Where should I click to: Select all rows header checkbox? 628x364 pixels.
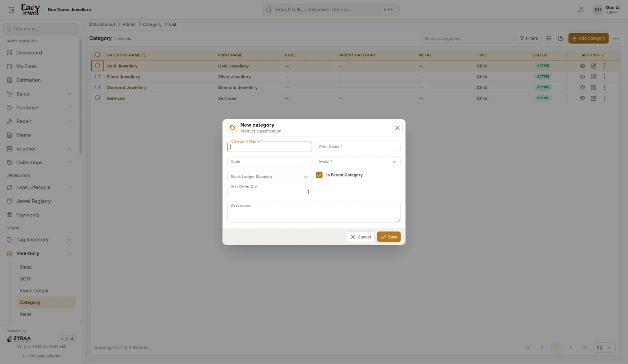point(98,55)
